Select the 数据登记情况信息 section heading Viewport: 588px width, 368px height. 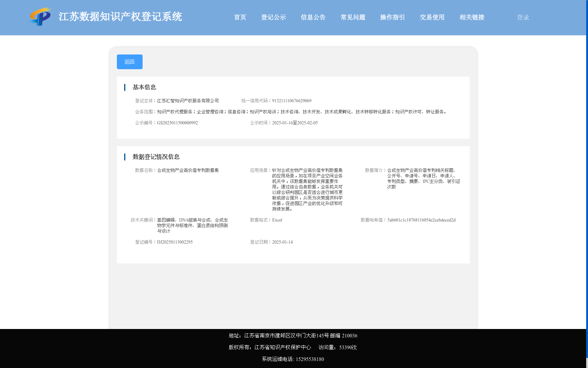(156, 157)
